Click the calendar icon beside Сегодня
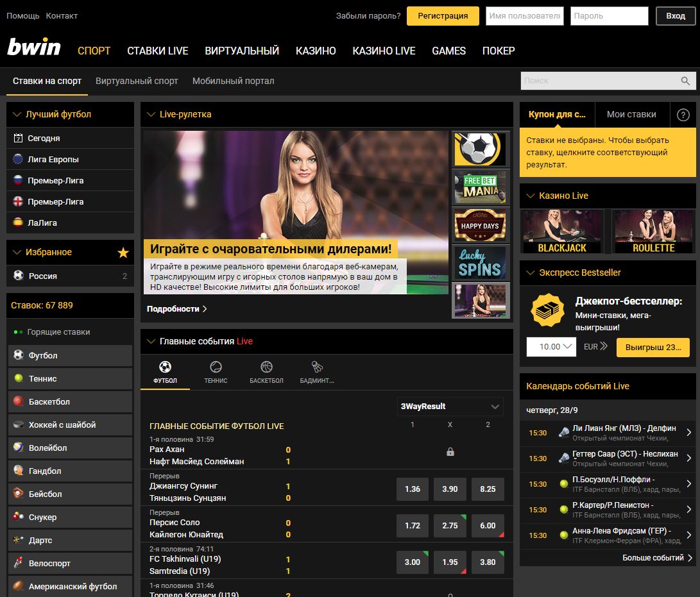Screen dimensions: 700x597 point(18,139)
